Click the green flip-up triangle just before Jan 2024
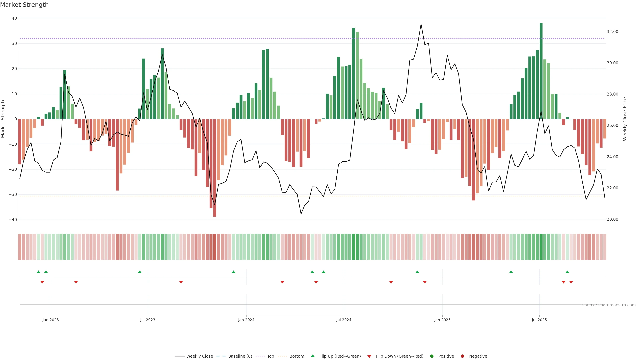 coord(233,272)
